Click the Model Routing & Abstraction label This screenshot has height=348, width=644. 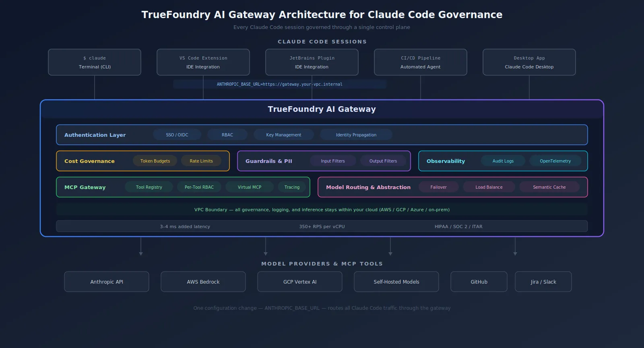[x=368, y=187]
